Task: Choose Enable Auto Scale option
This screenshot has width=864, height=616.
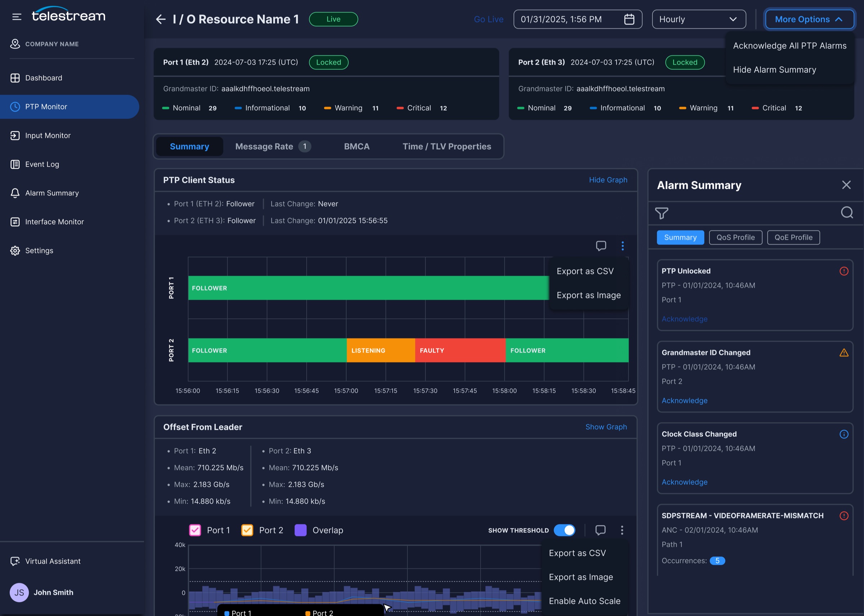Action: click(x=585, y=601)
